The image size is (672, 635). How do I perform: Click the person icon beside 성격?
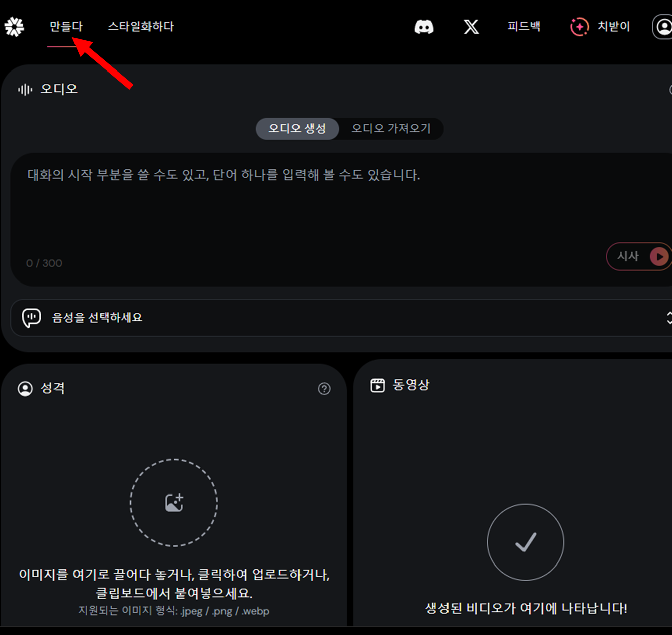click(25, 389)
